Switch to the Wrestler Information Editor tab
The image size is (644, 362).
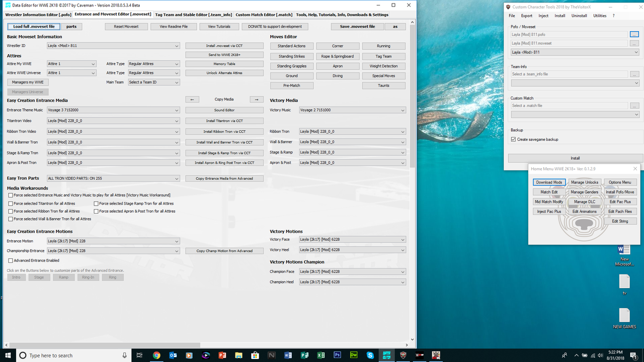(x=38, y=15)
